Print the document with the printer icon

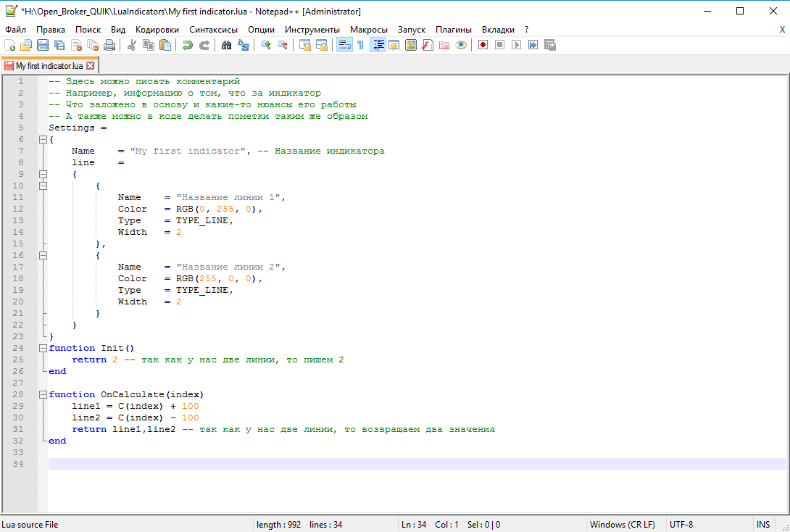click(109, 46)
